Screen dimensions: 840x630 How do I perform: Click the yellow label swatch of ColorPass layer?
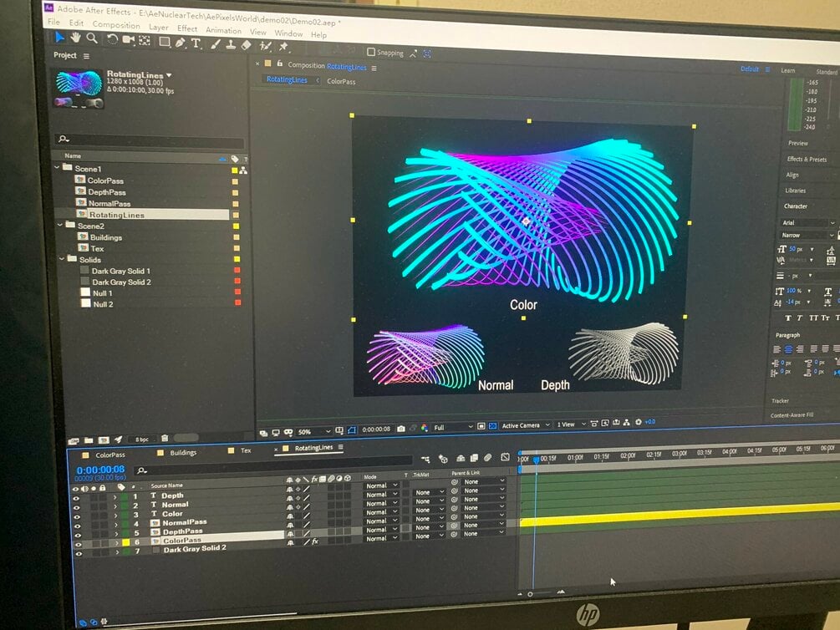click(126, 542)
